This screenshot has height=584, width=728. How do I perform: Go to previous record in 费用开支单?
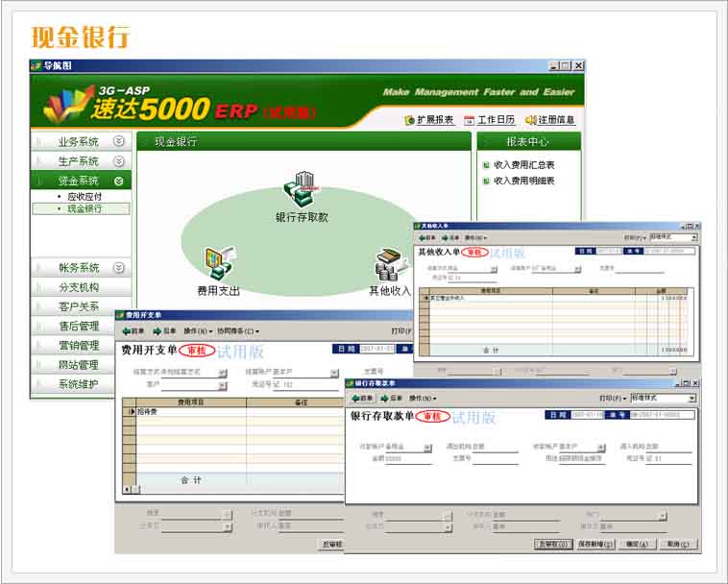tap(133, 330)
